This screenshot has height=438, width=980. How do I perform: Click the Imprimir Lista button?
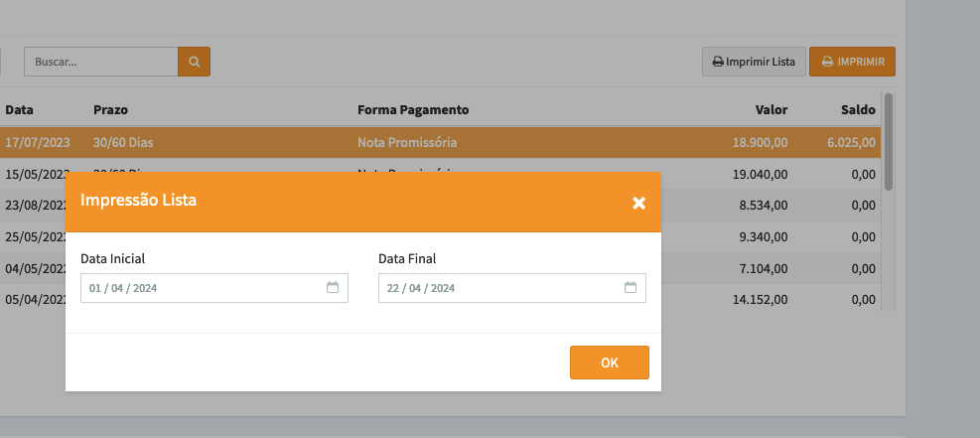point(754,62)
